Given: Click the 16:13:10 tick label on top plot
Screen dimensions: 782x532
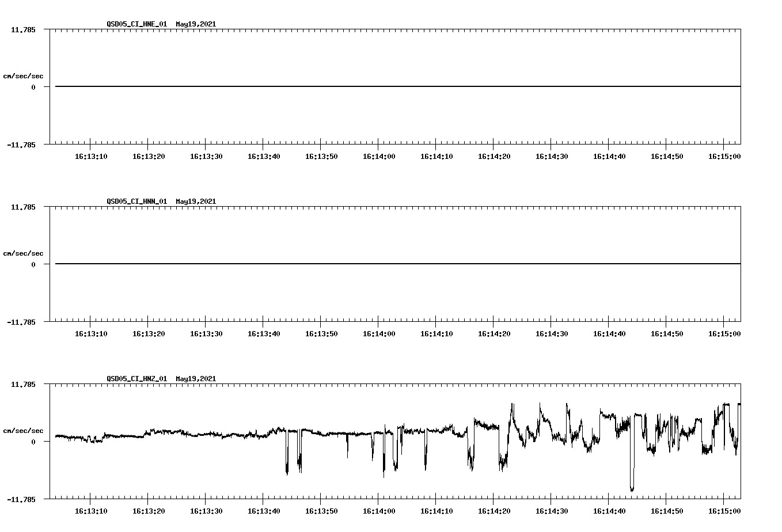Looking at the screenshot, I should [92, 155].
